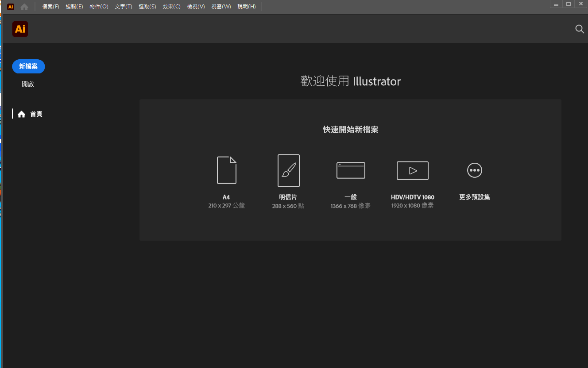Screen dimensions: 588x368
Task: Open search with the magnifier icon
Action: point(579,29)
